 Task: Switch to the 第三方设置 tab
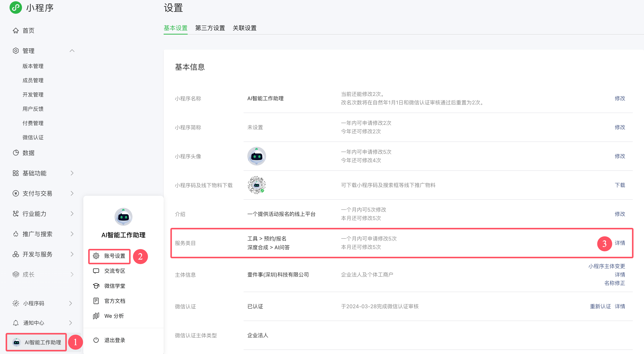click(210, 28)
